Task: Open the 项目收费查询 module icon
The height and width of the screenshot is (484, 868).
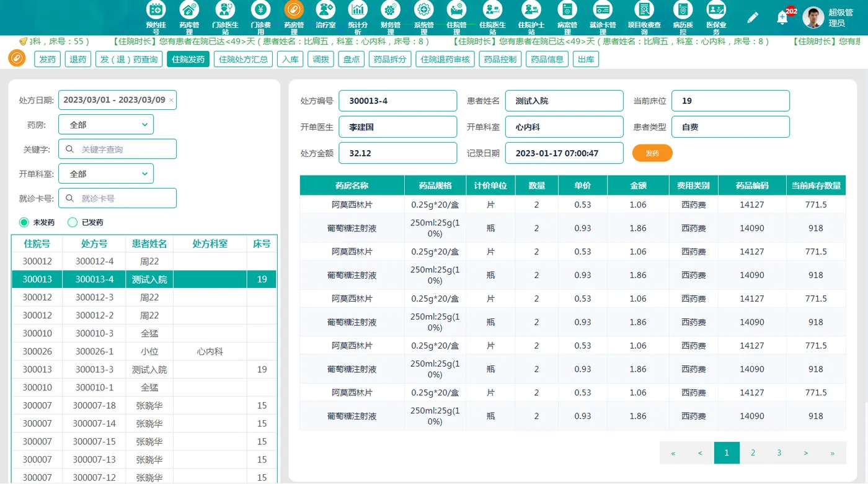Action: point(645,10)
